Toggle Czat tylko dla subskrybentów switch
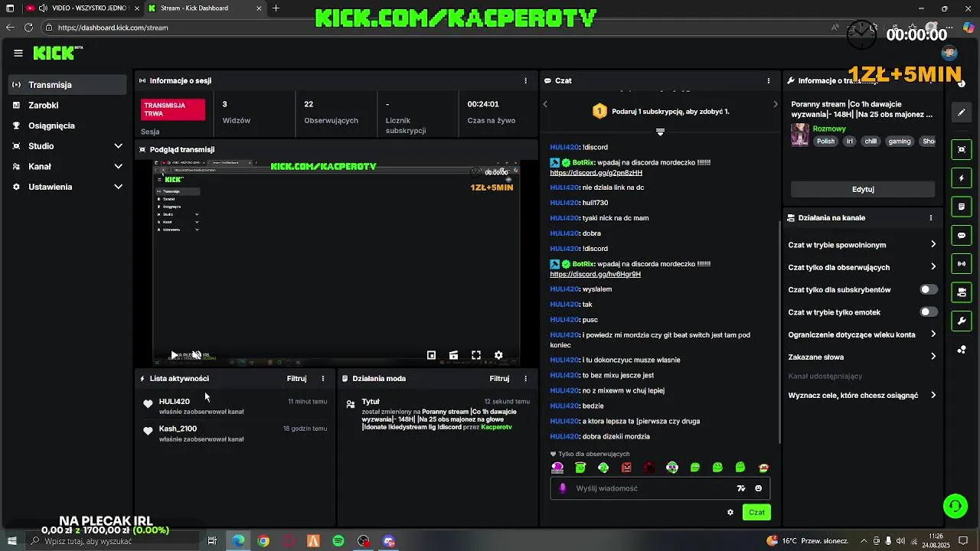The width and height of the screenshot is (980, 551). coord(928,290)
